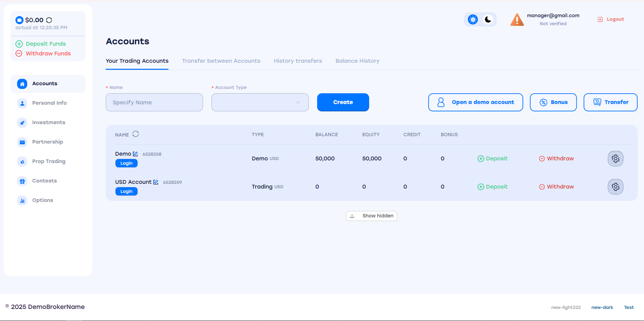This screenshot has height=321, width=644.
Task: Click the edit icon next to USD Account
Action: click(x=156, y=182)
